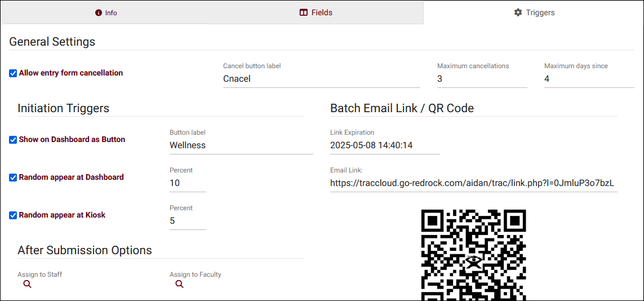This screenshot has height=301, width=644.
Task: Toggle Random appear at Kiosk checkbox
Action: point(13,215)
